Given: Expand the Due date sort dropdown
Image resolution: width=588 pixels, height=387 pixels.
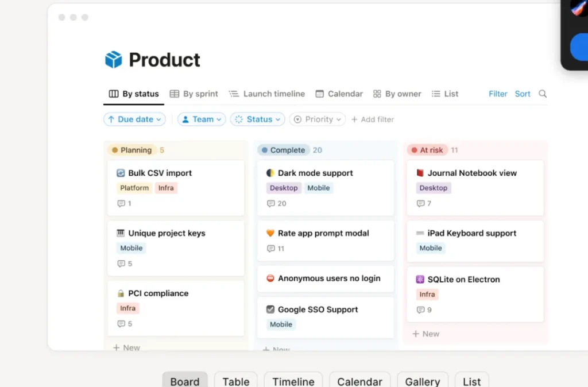Looking at the screenshot, I should coord(134,119).
